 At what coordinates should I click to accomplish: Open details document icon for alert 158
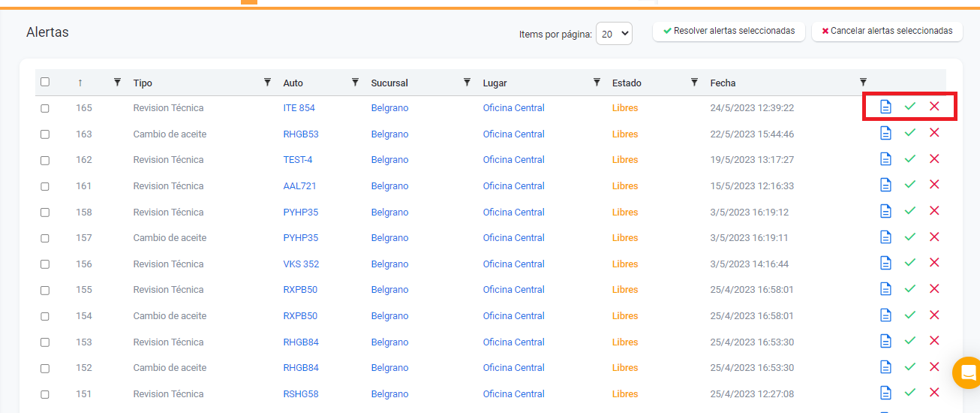pyautogui.click(x=885, y=211)
